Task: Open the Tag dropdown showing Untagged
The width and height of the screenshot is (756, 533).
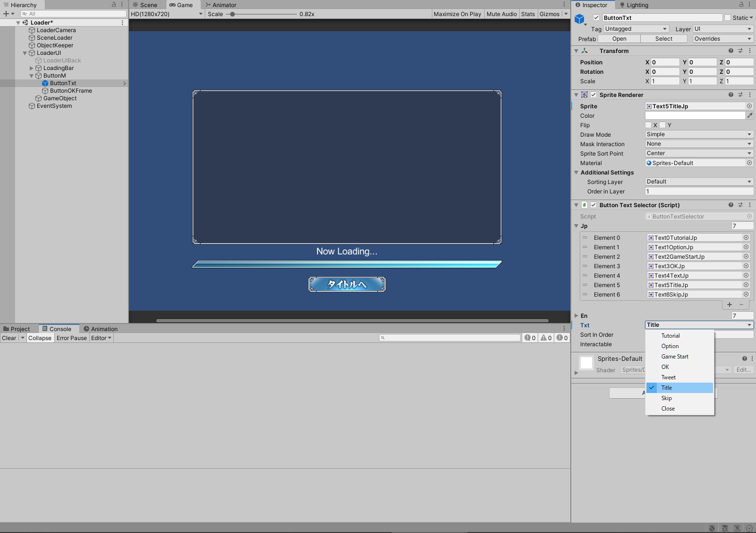Action: (636, 29)
